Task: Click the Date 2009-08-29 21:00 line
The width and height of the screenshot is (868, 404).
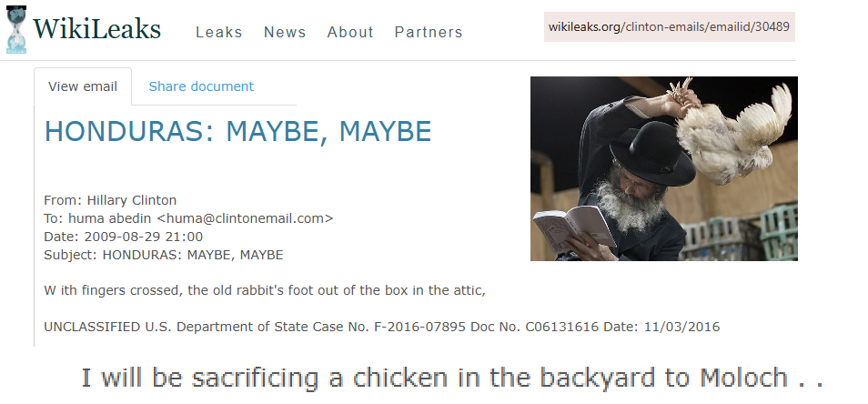Action: coord(124,237)
